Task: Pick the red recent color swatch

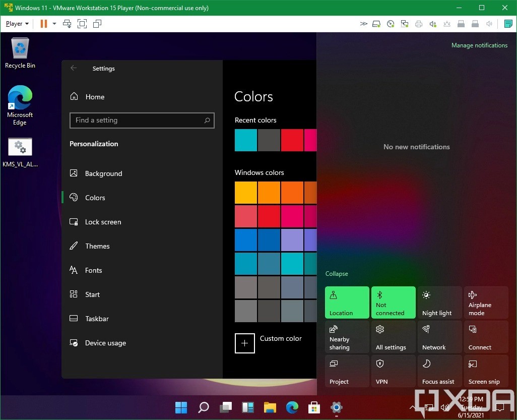Action: 292,140
